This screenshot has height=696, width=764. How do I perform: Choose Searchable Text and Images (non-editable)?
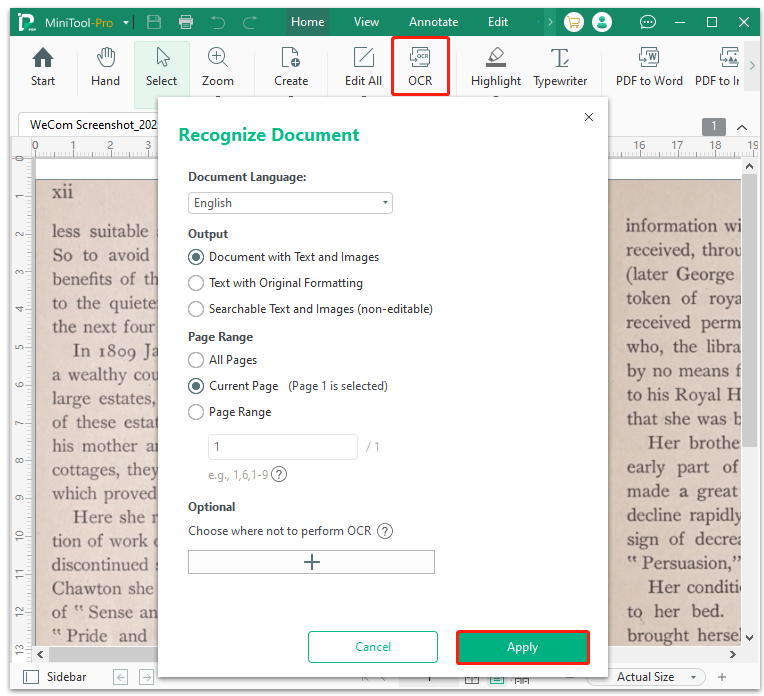[196, 309]
